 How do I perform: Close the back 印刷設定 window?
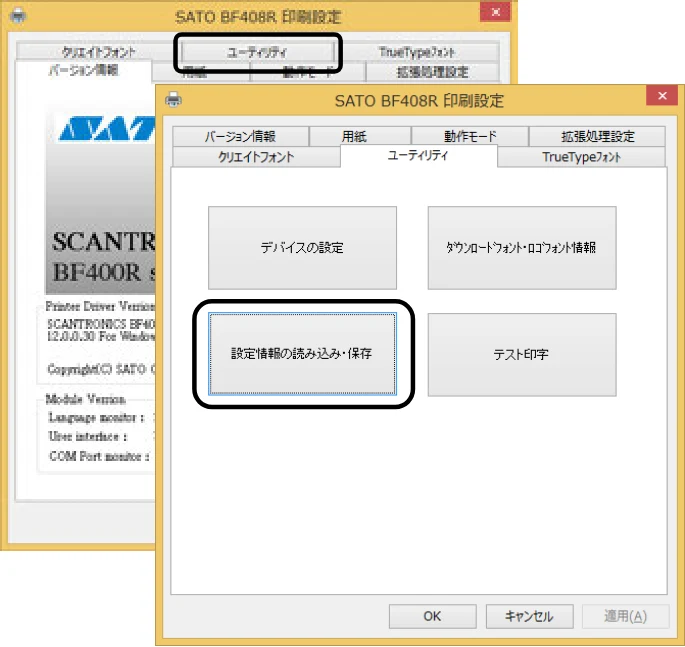point(495,12)
